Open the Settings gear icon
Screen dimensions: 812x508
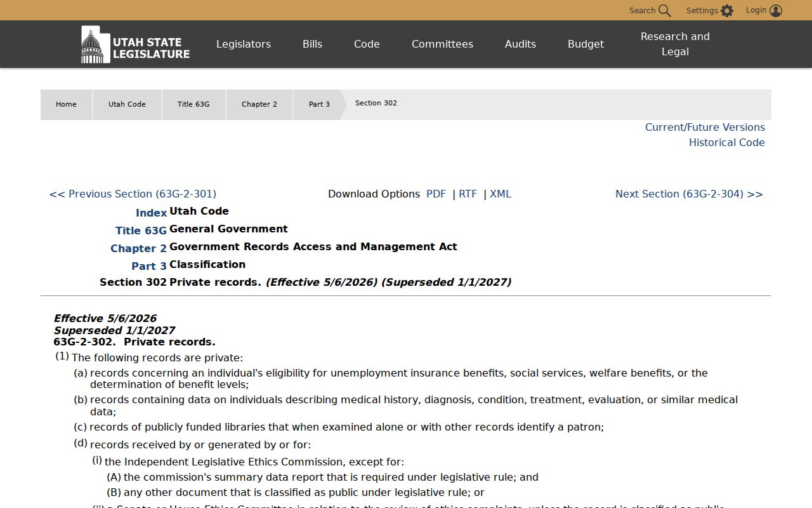point(727,10)
